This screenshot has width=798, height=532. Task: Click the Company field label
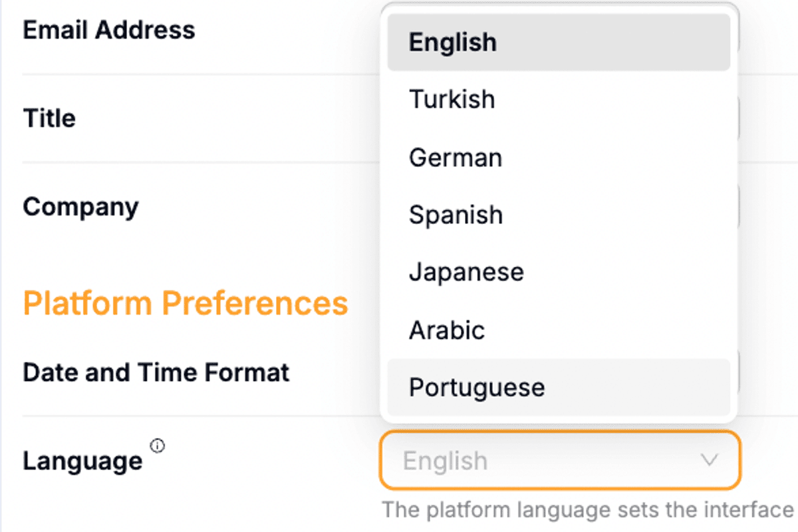80,207
